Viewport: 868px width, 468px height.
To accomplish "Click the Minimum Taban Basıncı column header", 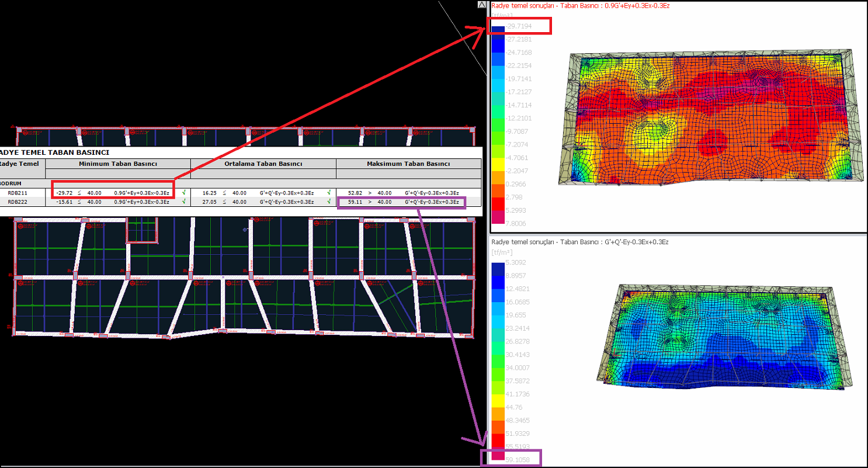I will click(x=118, y=164).
